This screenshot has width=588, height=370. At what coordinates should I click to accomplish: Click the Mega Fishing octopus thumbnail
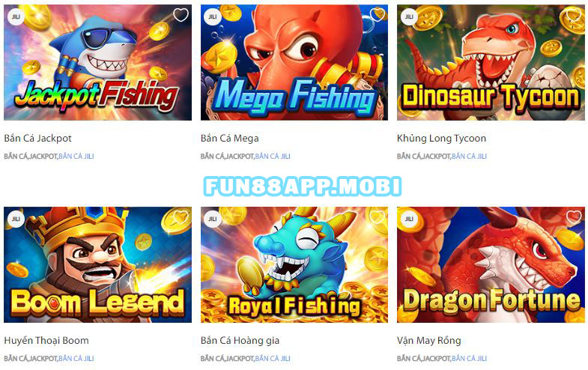[294, 62]
